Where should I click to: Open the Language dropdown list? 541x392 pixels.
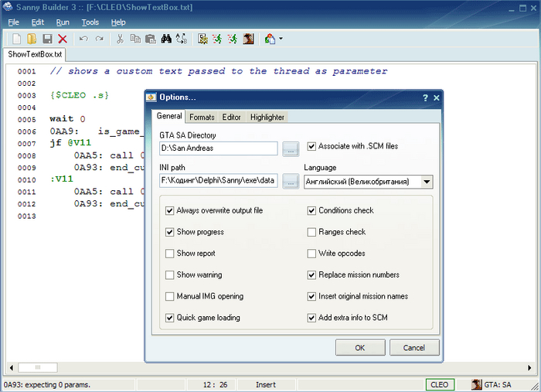[427, 182]
